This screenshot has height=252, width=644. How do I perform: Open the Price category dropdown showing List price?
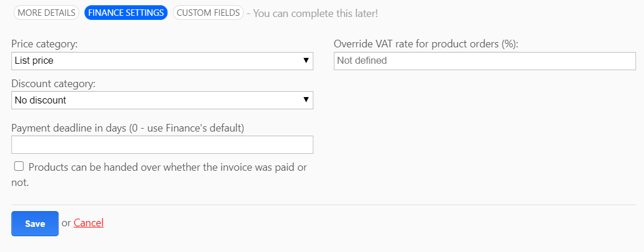pos(162,61)
